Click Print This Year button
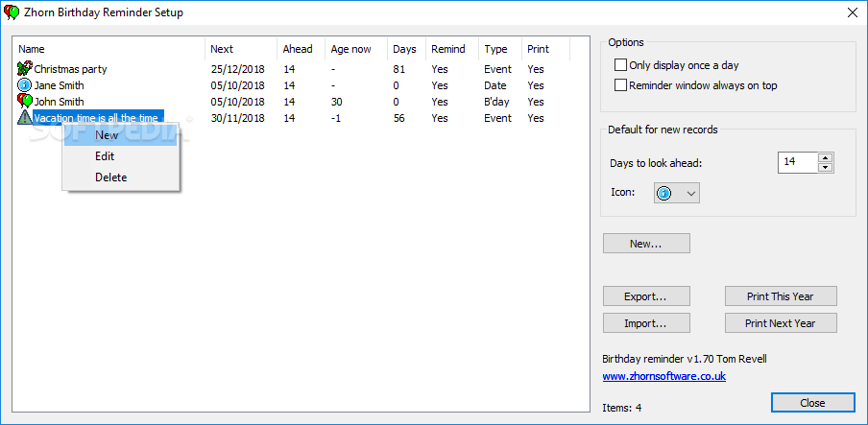Image resolution: width=868 pixels, height=425 pixels. tap(781, 296)
